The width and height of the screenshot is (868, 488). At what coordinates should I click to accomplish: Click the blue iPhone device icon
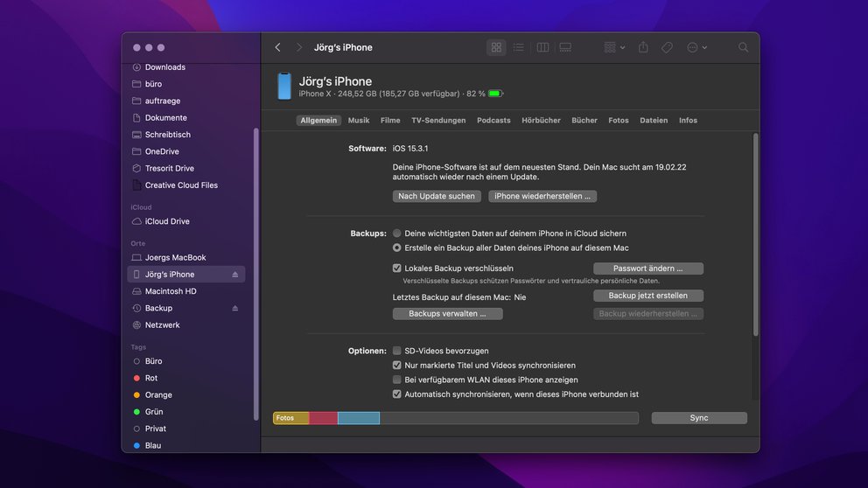(x=284, y=87)
